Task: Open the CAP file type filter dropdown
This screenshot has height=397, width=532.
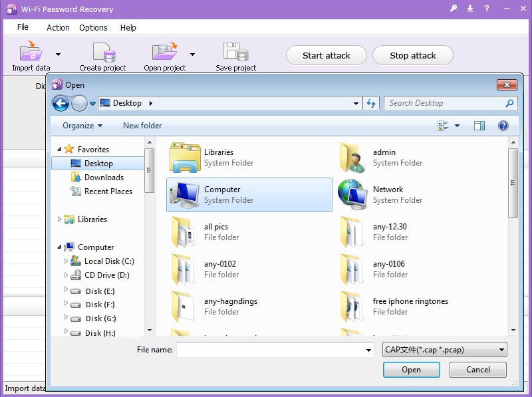Action: [444, 350]
